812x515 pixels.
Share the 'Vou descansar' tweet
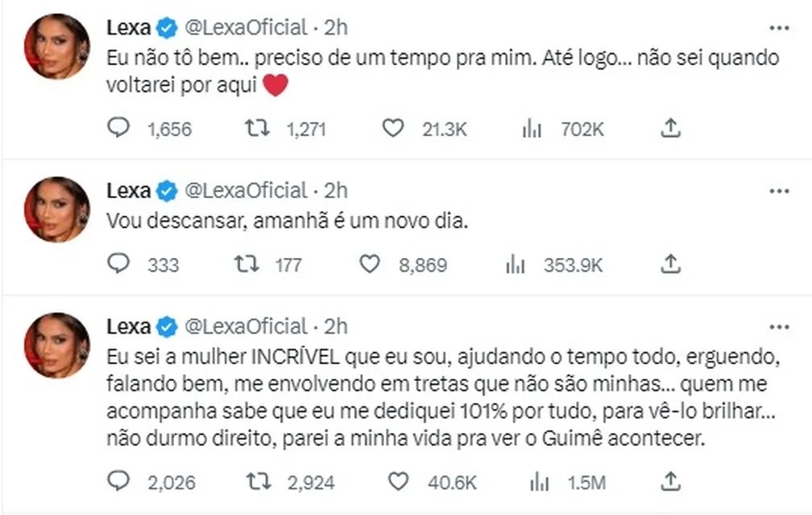[x=671, y=264]
